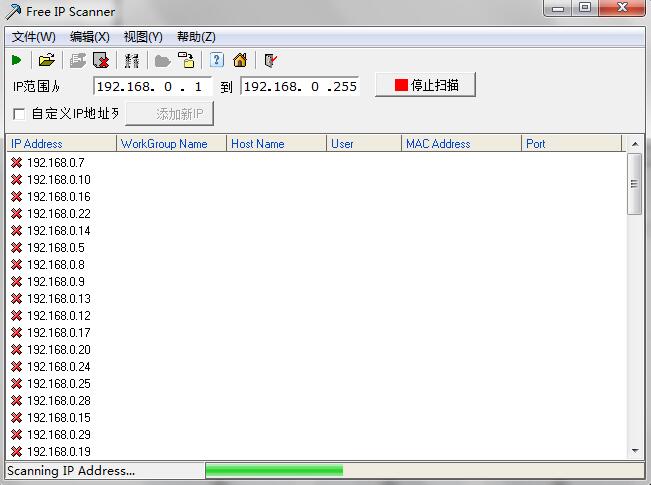The image size is (651, 485).
Task: Click the scroll down arrow of list
Action: point(634,452)
